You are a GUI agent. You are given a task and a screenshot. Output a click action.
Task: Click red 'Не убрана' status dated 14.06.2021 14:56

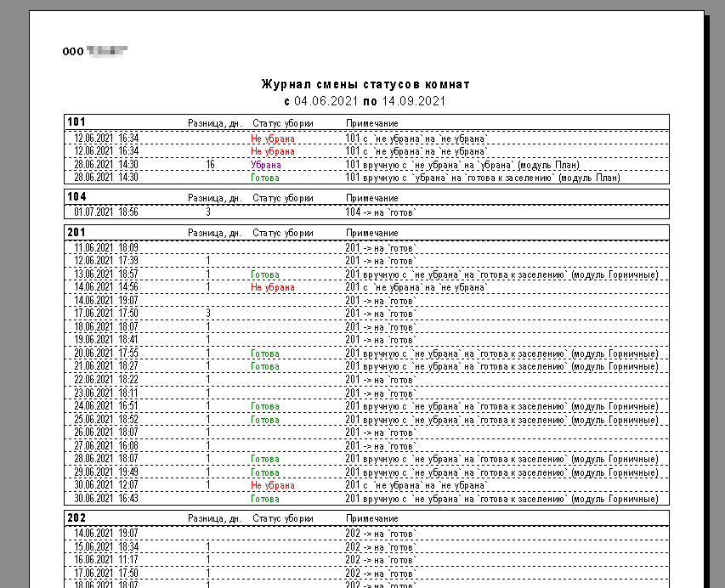(272, 287)
